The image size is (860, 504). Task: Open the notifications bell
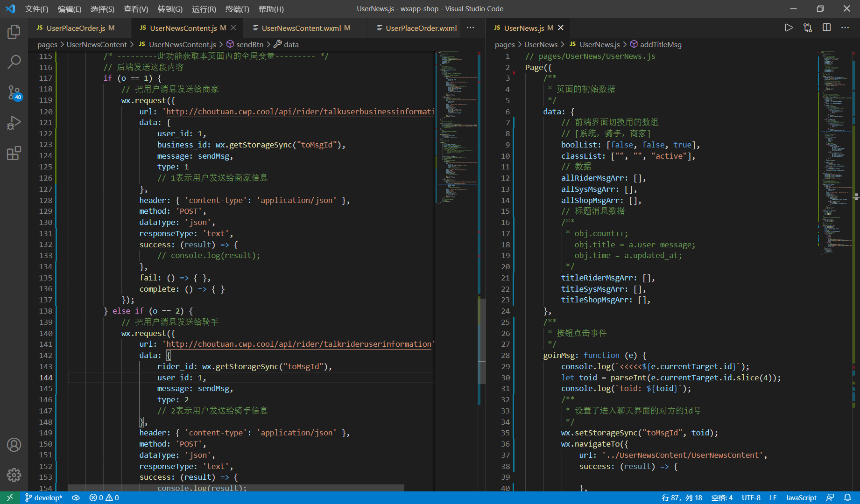[x=847, y=498]
